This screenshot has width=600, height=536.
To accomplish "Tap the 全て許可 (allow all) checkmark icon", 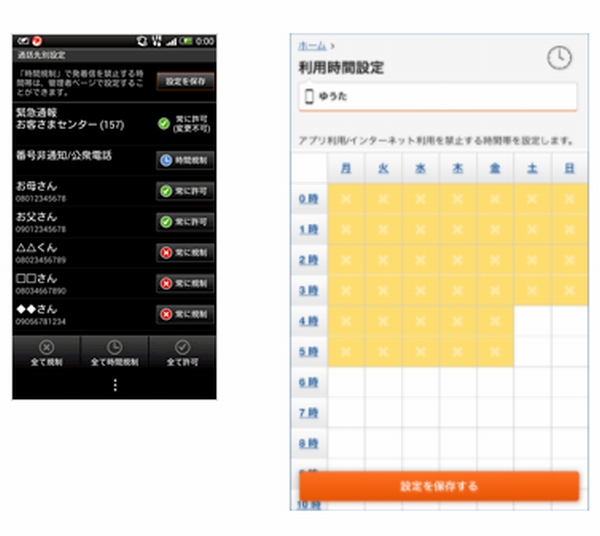I will click(182, 345).
